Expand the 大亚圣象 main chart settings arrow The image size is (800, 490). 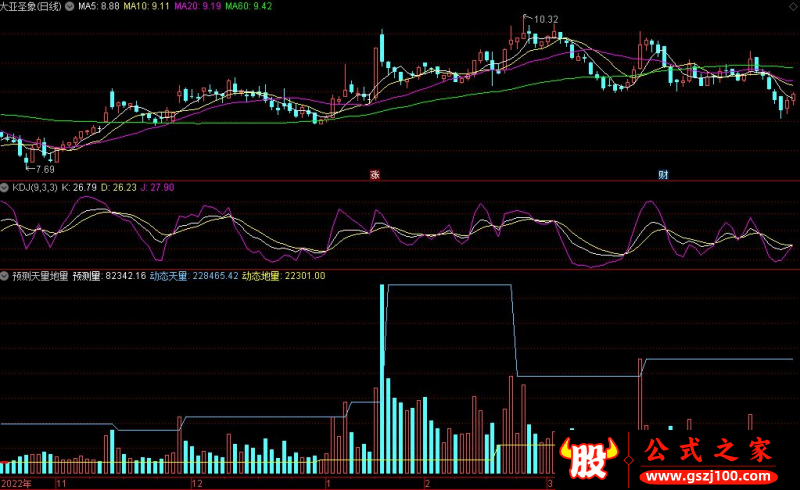click(68, 6)
